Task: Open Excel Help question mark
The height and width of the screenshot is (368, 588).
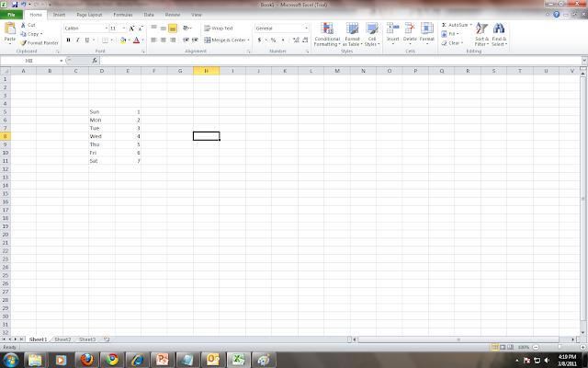Action: coord(557,15)
